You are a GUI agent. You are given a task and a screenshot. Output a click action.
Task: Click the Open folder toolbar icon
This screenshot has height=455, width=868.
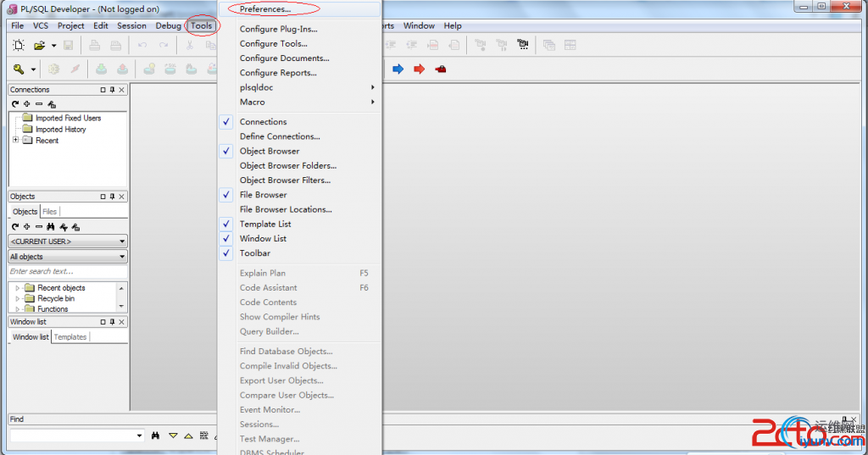point(39,46)
